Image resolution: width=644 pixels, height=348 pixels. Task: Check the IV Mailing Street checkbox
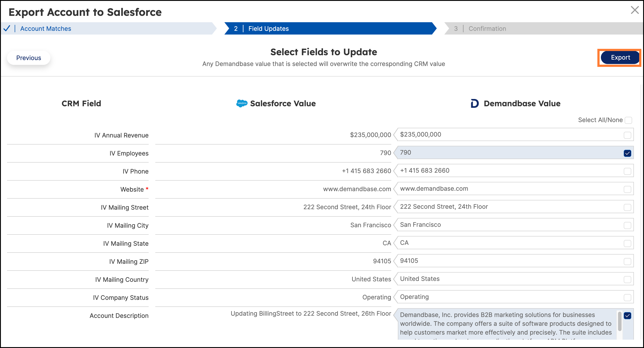[628, 207]
